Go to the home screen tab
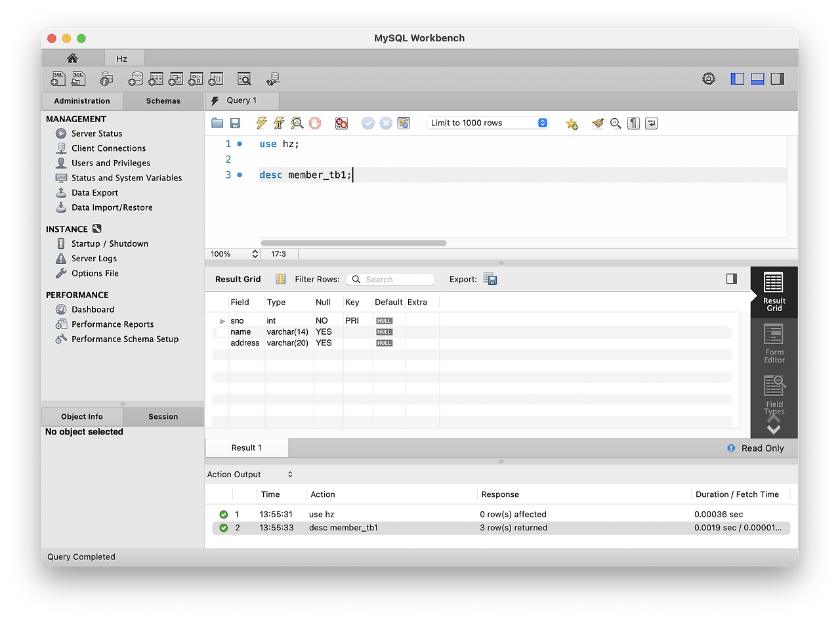Viewport: 840px width, 621px height. pyautogui.click(x=72, y=58)
